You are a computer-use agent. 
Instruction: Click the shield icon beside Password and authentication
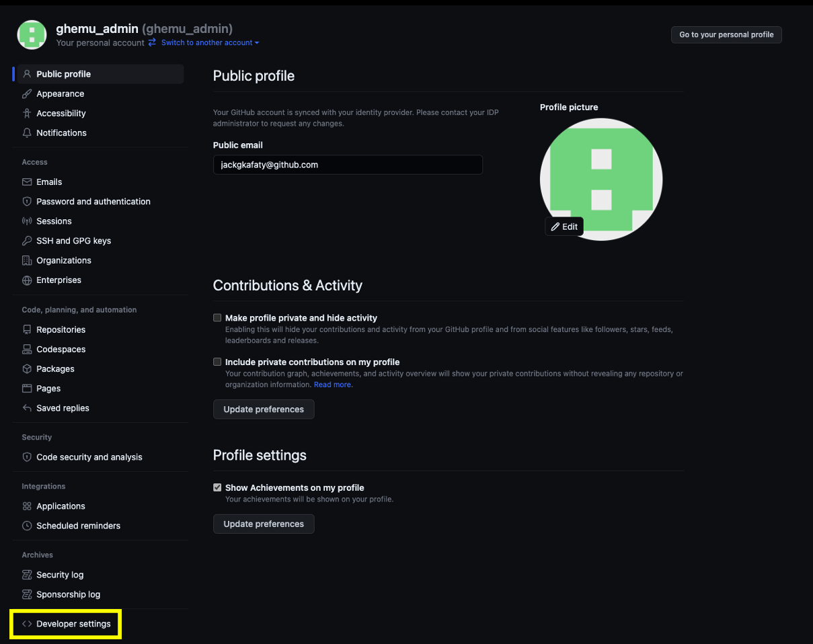click(27, 201)
